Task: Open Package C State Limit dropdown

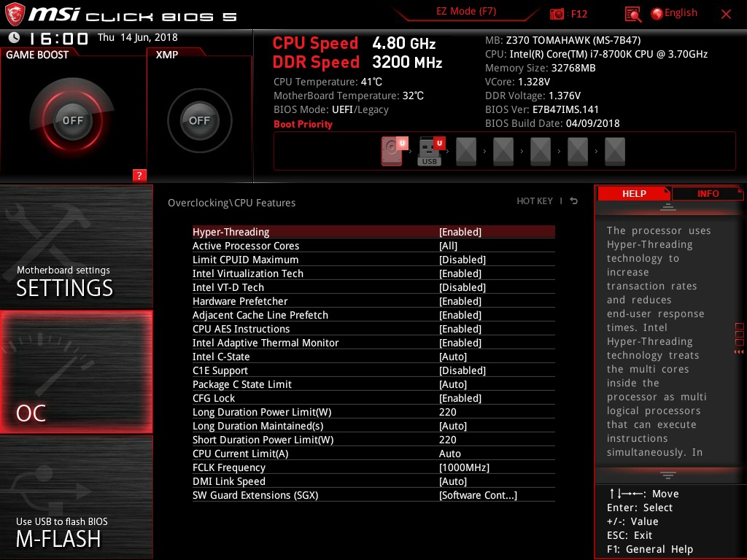Action: click(x=373, y=384)
